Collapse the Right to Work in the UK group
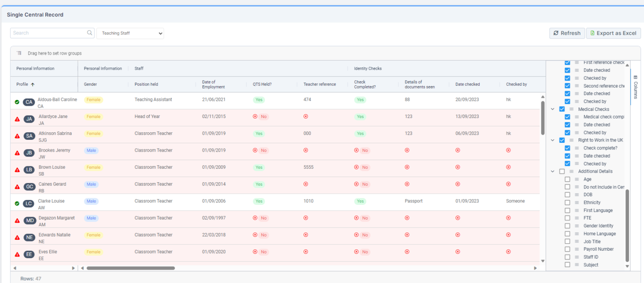644x283 pixels. click(553, 140)
